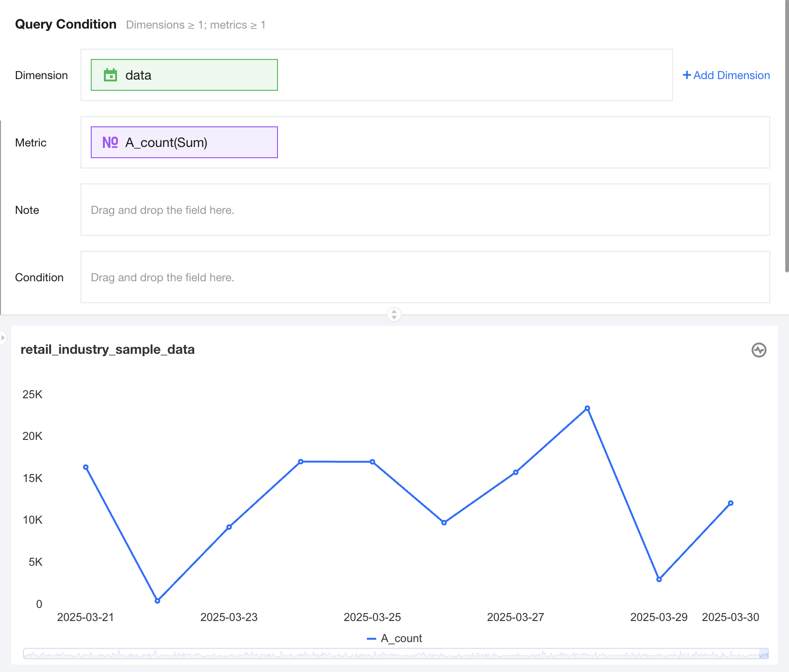Click the retail_industry_sample_data chart title
Viewport: 789px width, 672px height.
coord(108,350)
